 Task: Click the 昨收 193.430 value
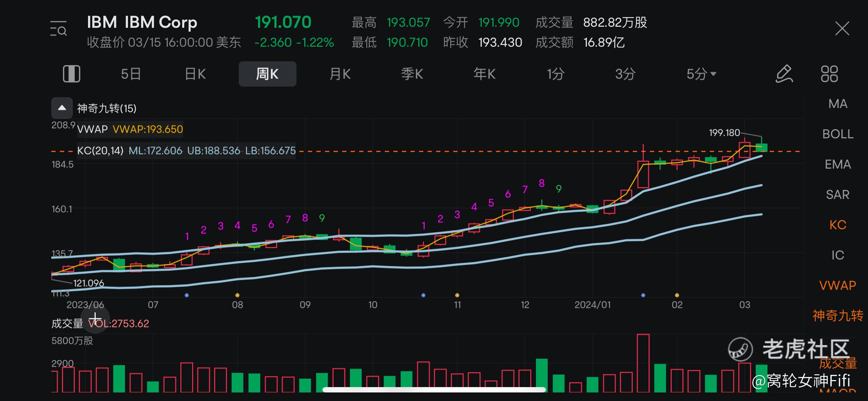pos(500,42)
